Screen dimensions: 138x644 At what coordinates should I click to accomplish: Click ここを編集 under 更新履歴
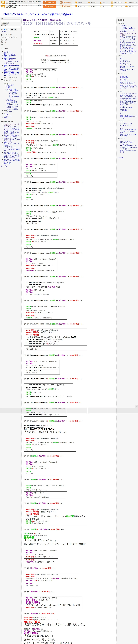(x=120, y=158)
